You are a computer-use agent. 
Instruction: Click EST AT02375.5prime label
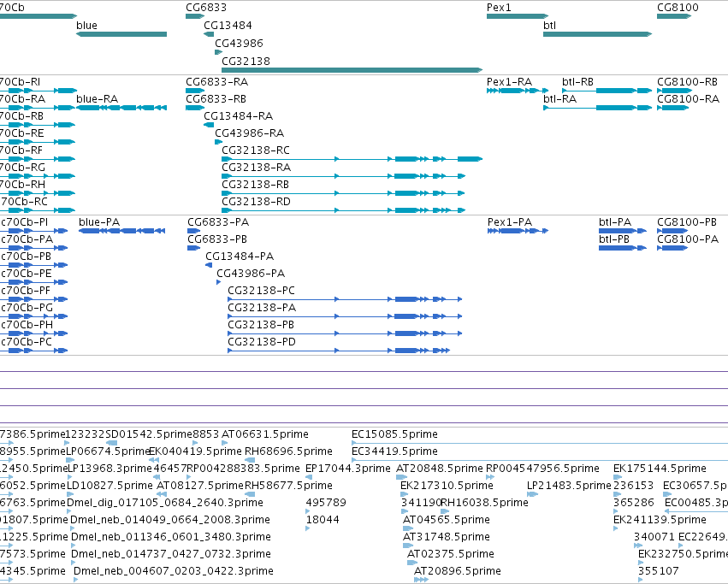450,554
